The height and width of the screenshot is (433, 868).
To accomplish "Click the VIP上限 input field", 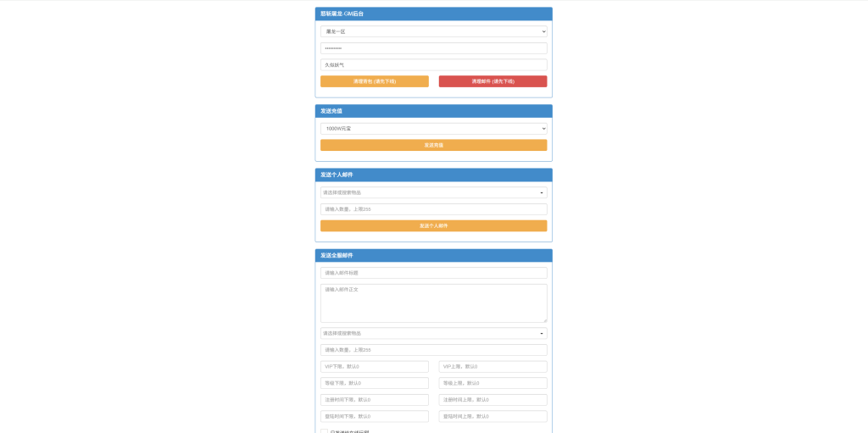I will click(492, 367).
